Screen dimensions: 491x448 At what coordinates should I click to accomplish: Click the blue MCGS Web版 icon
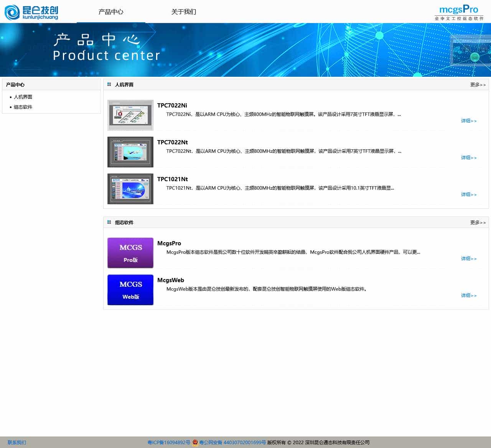[130, 290]
